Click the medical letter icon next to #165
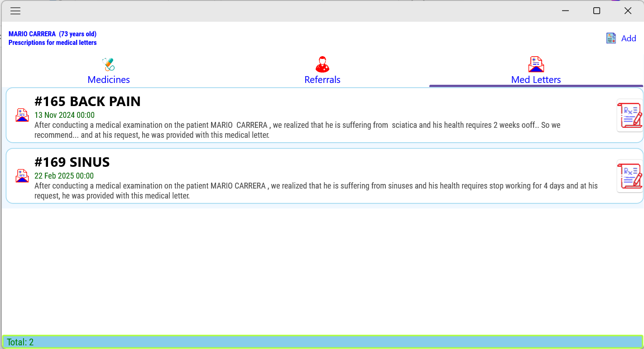This screenshot has height=349, width=644. [22, 115]
